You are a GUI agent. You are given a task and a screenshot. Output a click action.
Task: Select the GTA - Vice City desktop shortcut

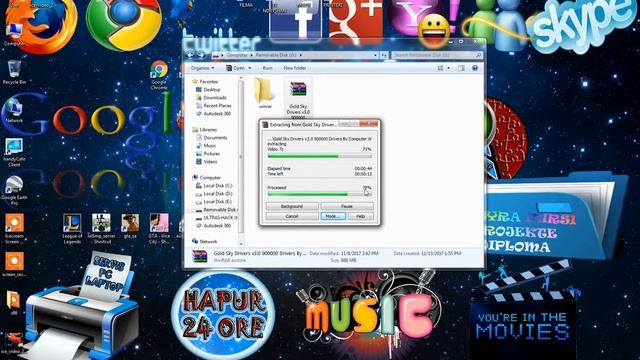(x=159, y=229)
